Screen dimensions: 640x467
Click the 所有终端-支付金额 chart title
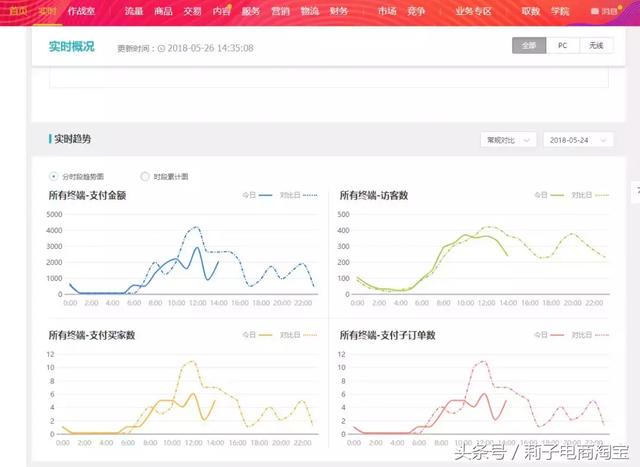tap(87, 195)
